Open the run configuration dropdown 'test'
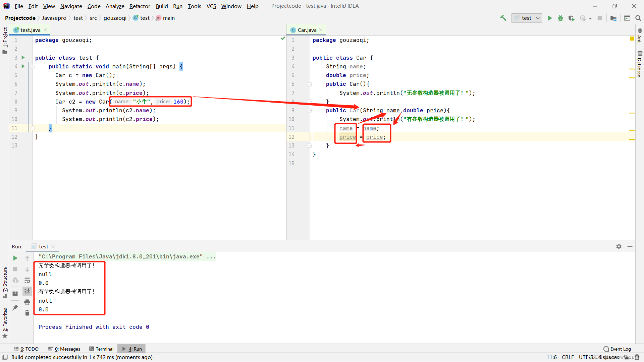644x362 pixels. point(527,18)
